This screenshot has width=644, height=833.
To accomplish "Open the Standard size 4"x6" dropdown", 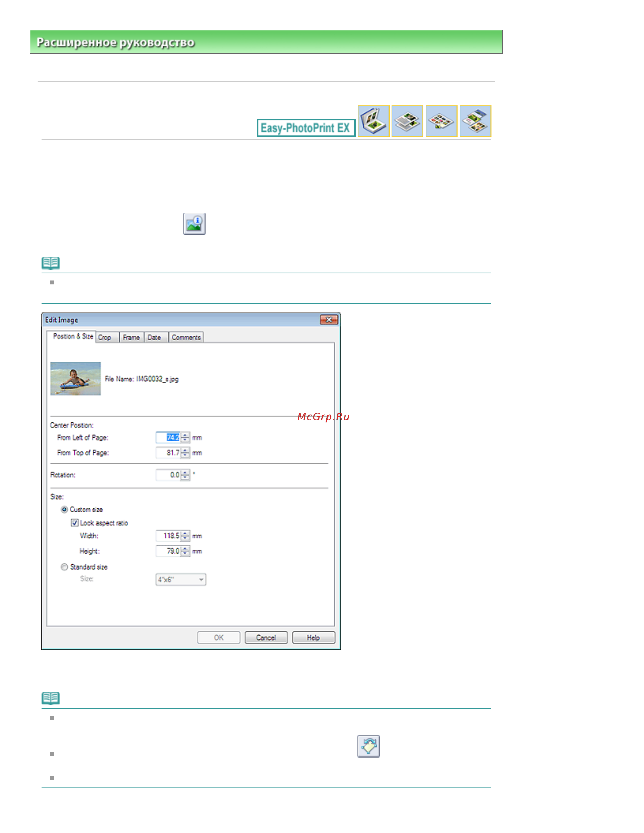I will [x=181, y=580].
